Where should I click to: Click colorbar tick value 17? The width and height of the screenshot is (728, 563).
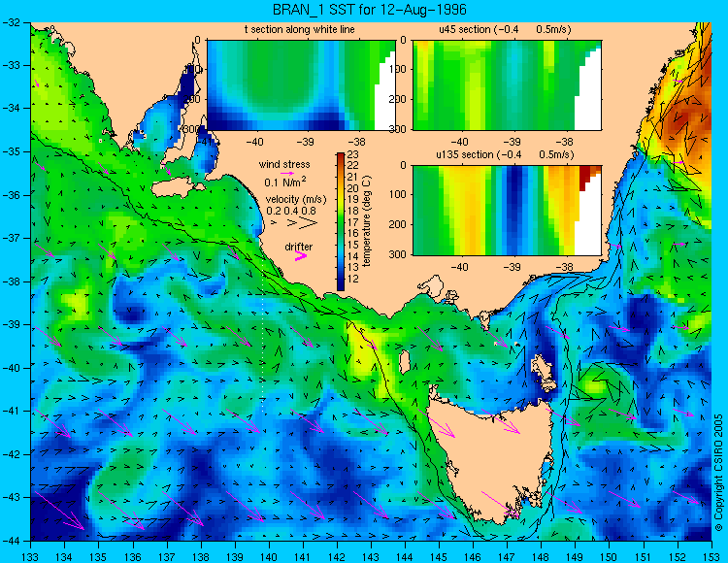pos(353,222)
